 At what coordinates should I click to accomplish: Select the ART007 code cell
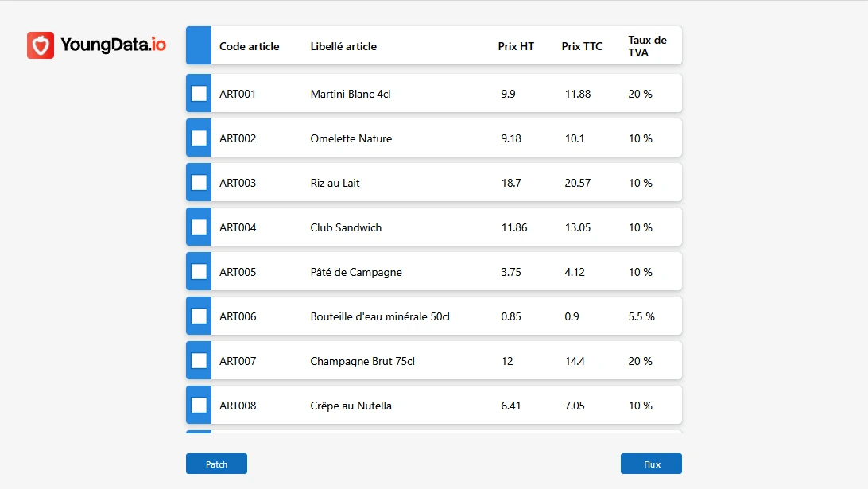click(238, 361)
